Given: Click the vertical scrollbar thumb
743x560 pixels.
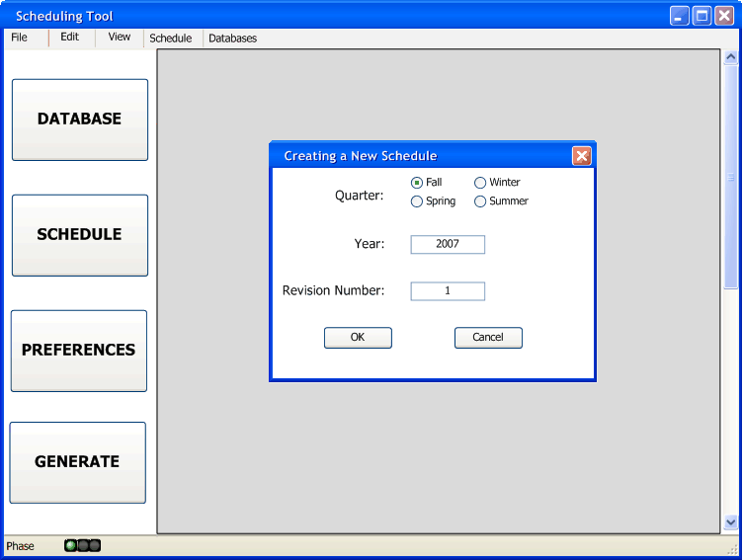Looking at the screenshot, I should point(731,176).
